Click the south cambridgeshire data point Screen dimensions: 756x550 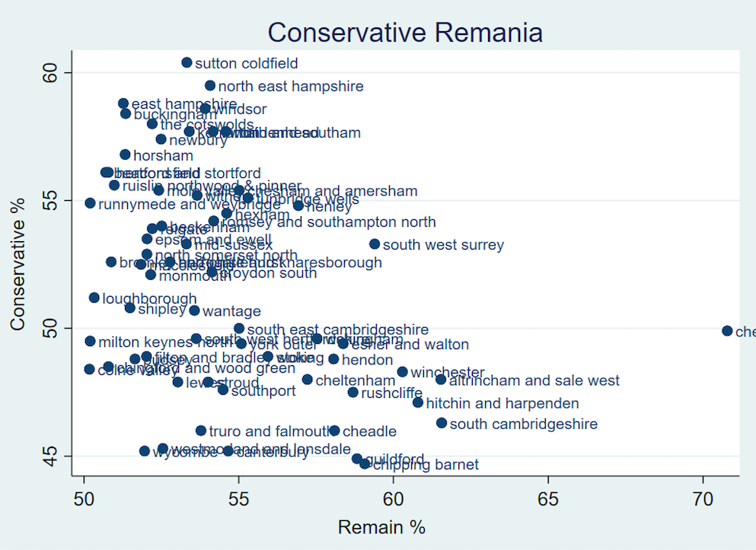pyautogui.click(x=442, y=423)
